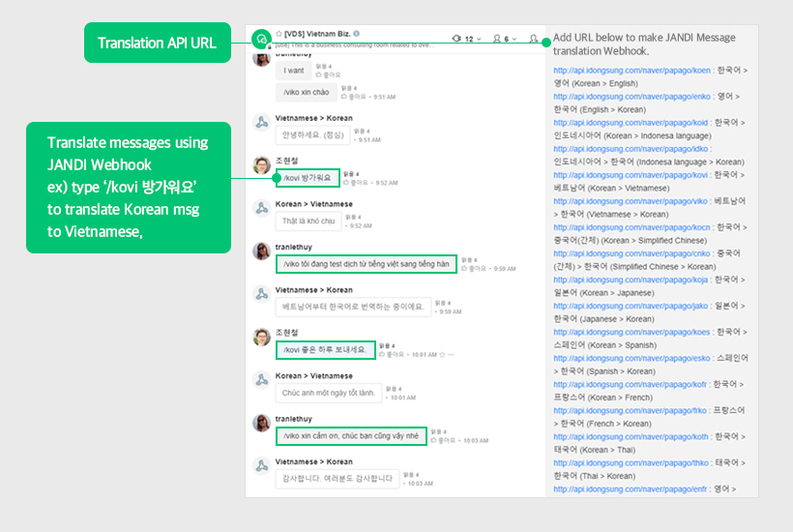
Task: Open 조현철's avatar on the 10:01 AM message
Action: point(261,338)
